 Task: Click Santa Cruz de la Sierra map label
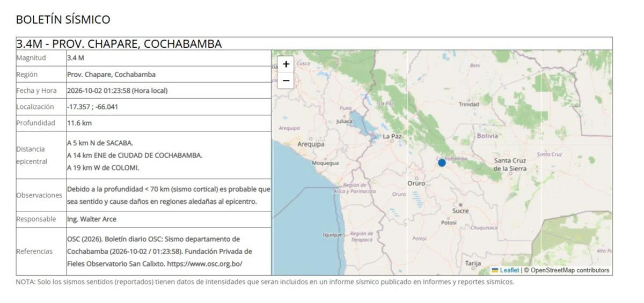pyautogui.click(x=510, y=165)
